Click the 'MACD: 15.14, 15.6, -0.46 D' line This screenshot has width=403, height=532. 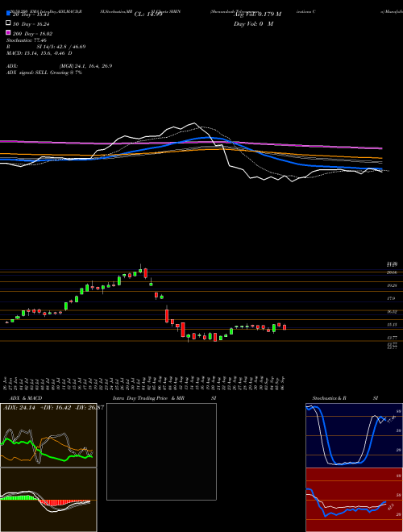pyautogui.click(x=39, y=53)
